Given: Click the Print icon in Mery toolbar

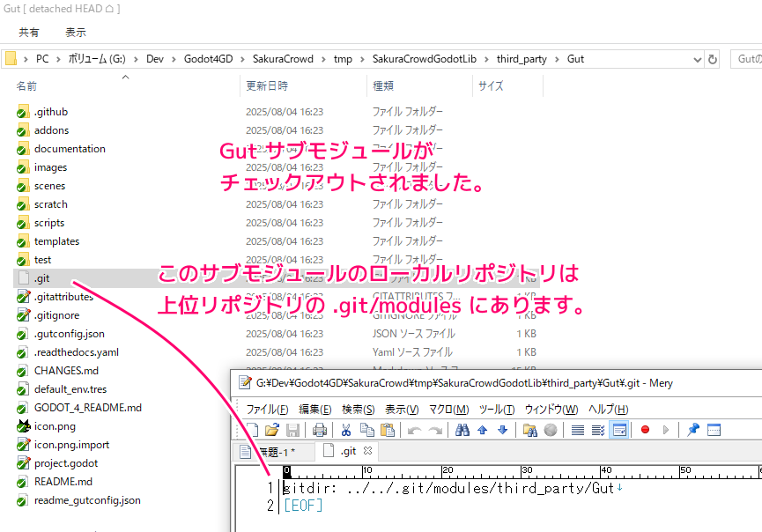Looking at the screenshot, I should (320, 430).
